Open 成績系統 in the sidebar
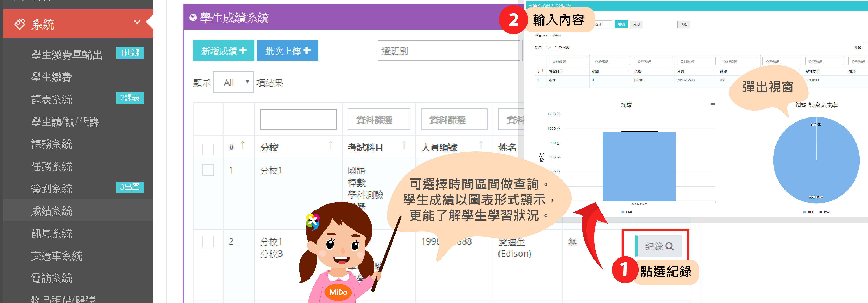The image size is (868, 303). point(52,211)
